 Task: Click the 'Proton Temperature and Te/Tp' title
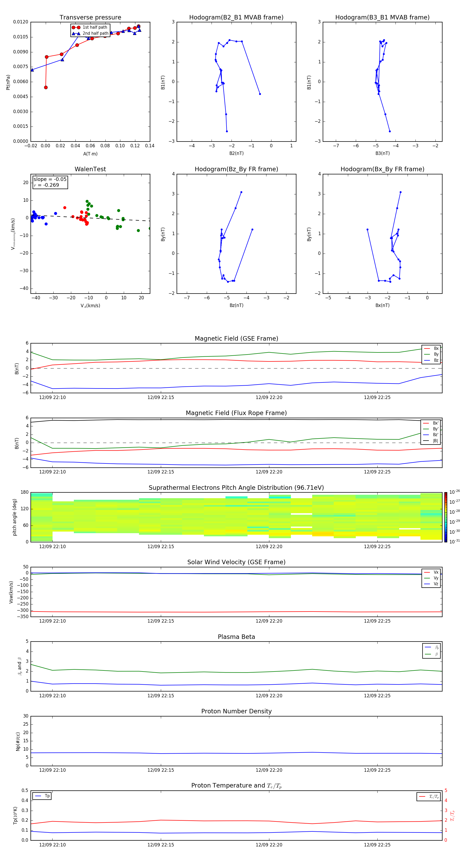[x=236, y=786]
